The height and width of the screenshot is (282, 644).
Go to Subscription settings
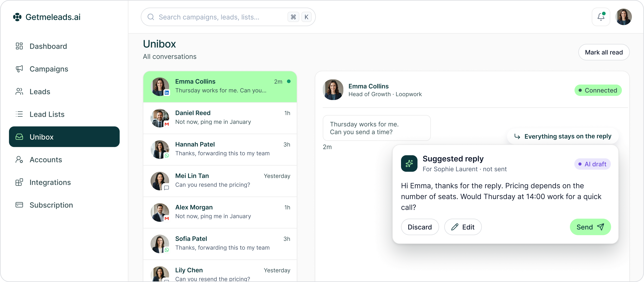point(64,205)
